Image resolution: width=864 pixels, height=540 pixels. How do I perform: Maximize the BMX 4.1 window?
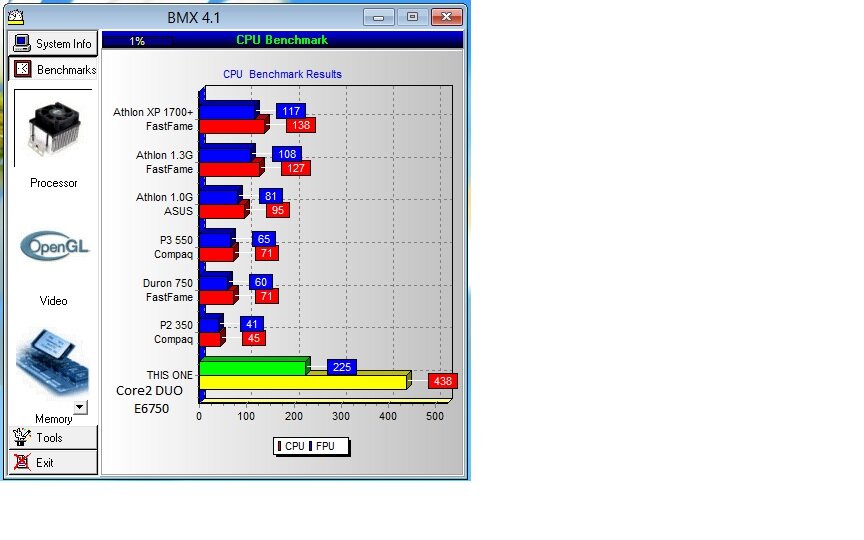(x=411, y=16)
